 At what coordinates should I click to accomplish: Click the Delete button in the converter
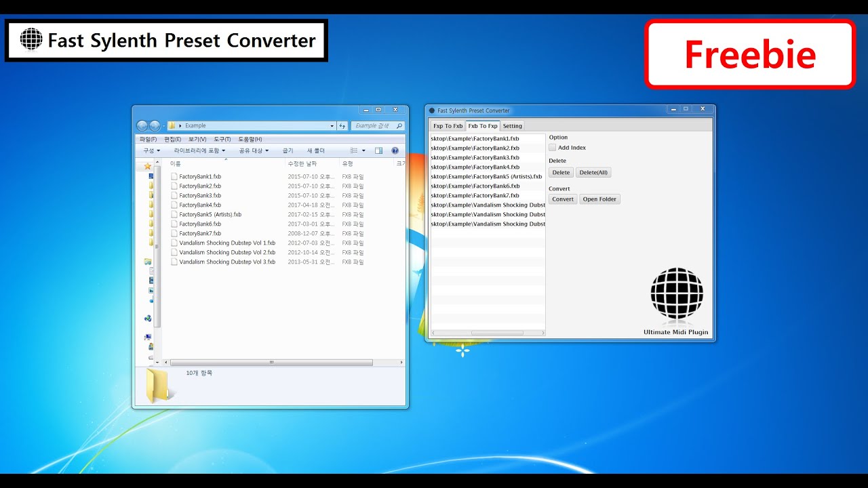[561, 173]
